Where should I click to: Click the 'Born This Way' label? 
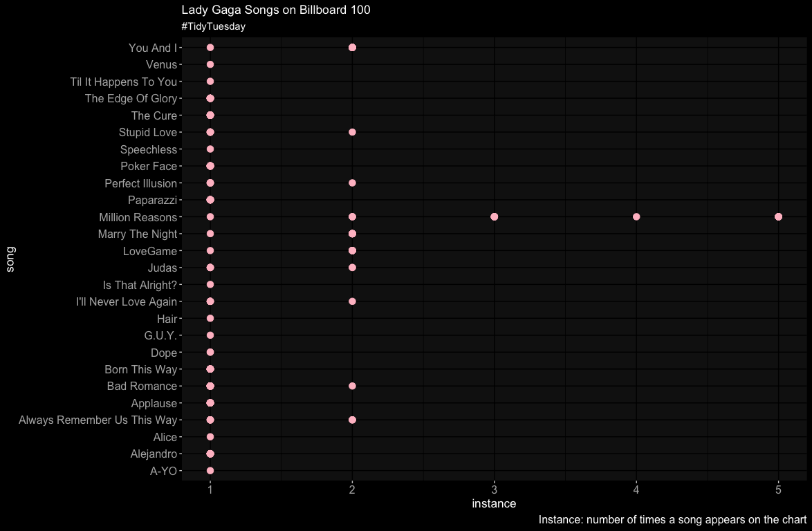coord(141,369)
